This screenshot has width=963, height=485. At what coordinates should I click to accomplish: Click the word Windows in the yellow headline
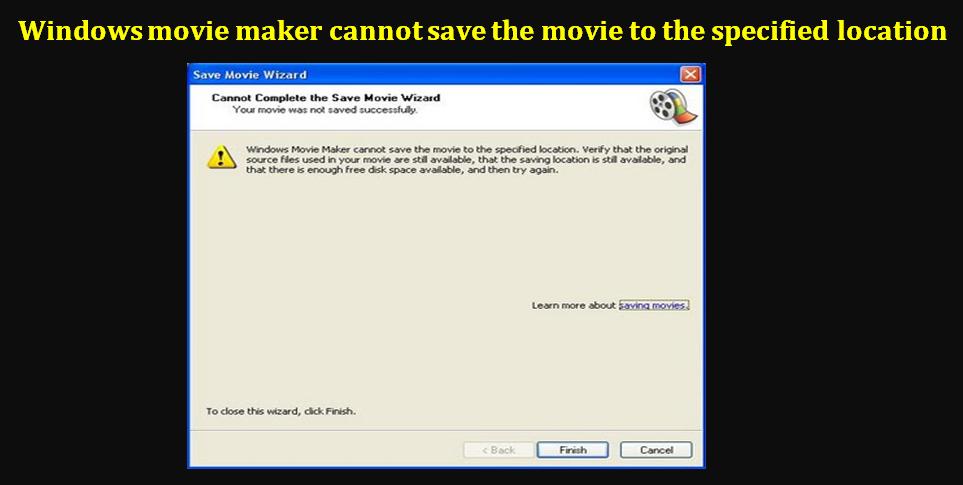pyautogui.click(x=80, y=31)
